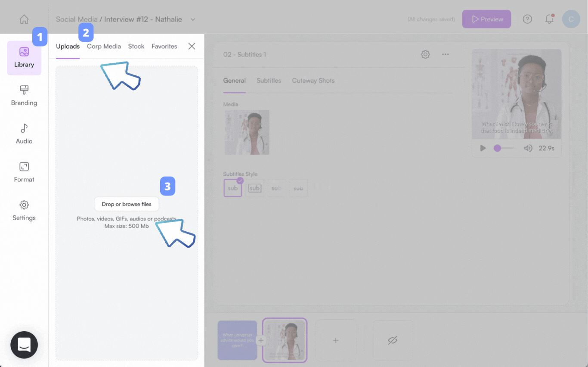Toggle the hidden scene eye icon
588x367 pixels.
tap(392, 340)
